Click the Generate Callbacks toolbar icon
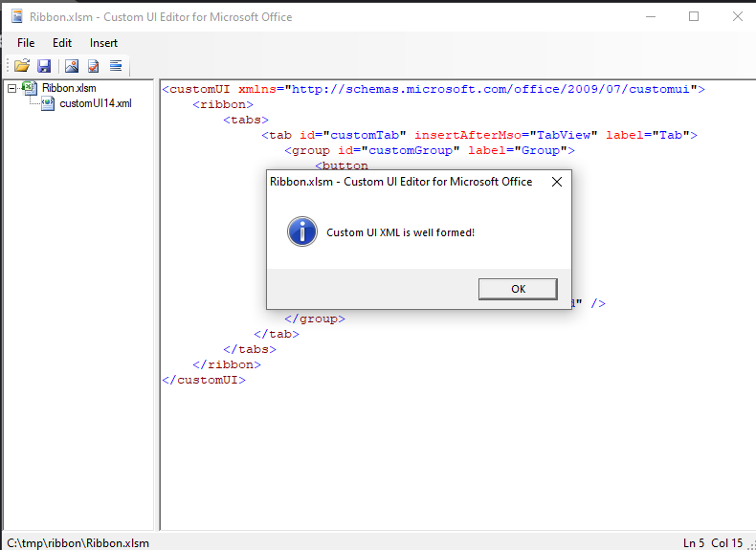Screen dimensions: 756x550 [x=116, y=66]
